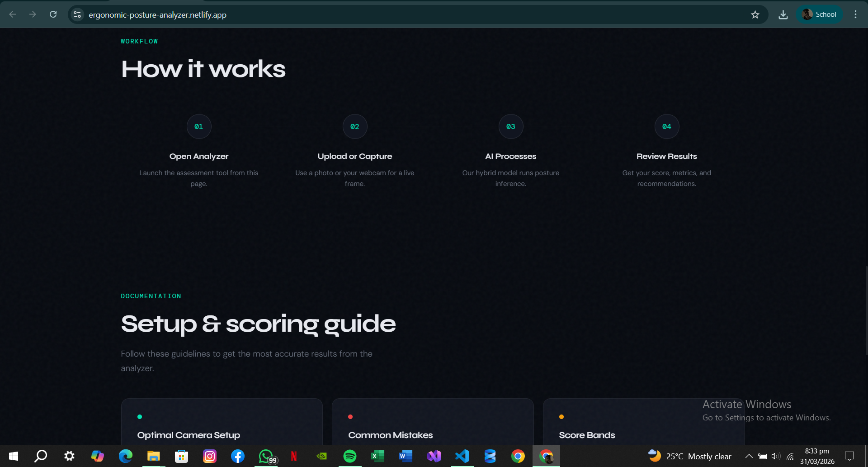
Task: Open WhatsApp from the taskbar
Action: [266, 456]
